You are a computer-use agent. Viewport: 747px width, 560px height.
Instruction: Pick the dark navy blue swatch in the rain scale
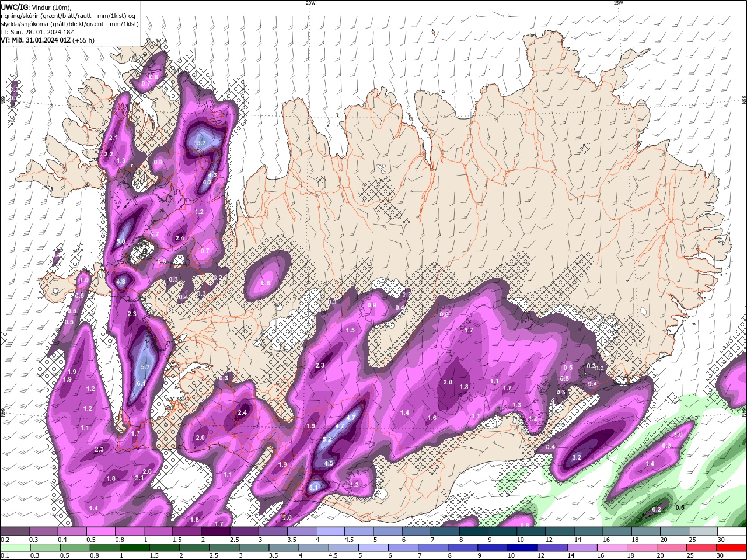pos(523,547)
